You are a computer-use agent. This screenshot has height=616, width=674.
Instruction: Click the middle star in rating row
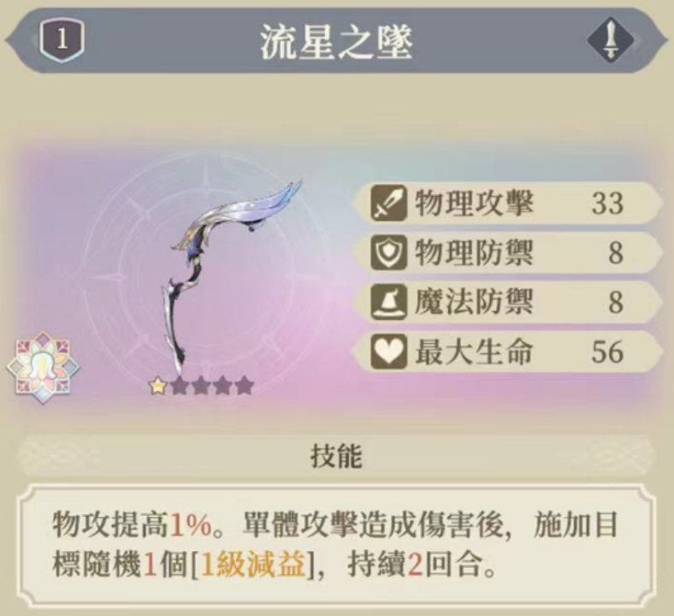pos(201,386)
